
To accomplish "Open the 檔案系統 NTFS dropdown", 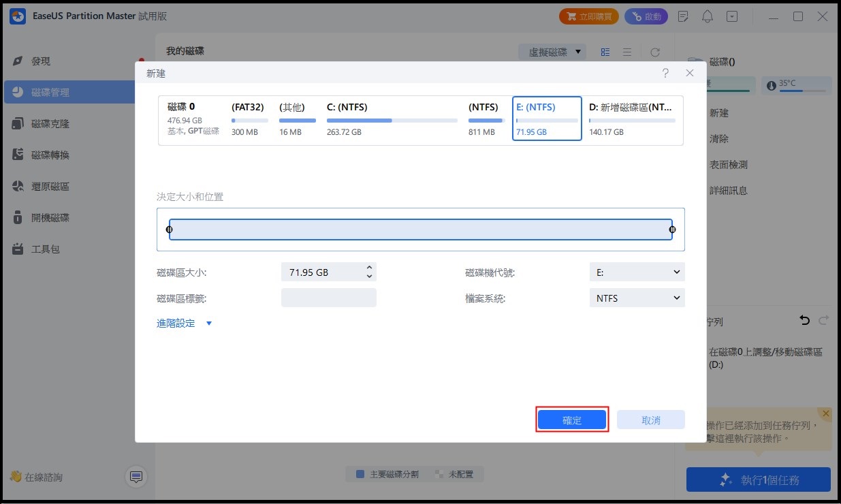I will pos(636,298).
